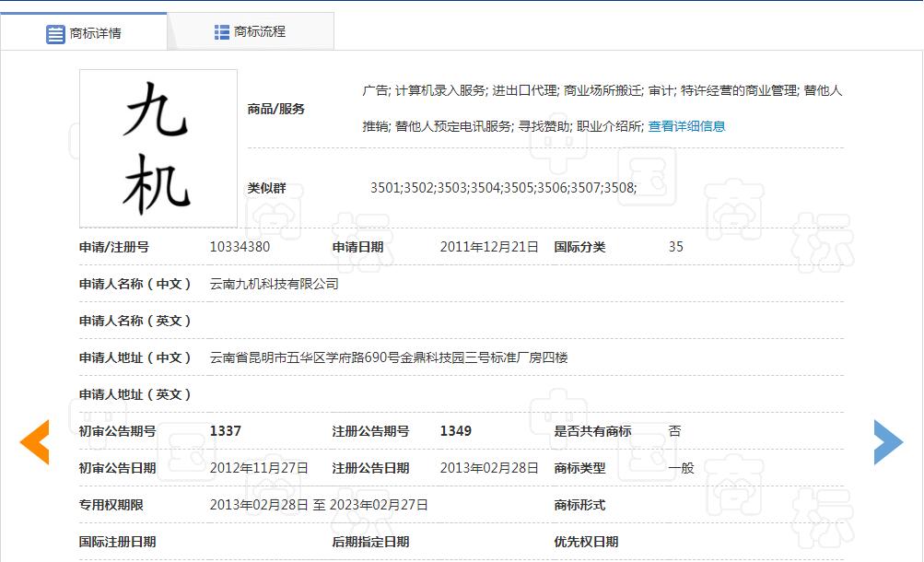The width and height of the screenshot is (924, 562).
Task: Click the 专用权期限 label
Action: point(111,505)
